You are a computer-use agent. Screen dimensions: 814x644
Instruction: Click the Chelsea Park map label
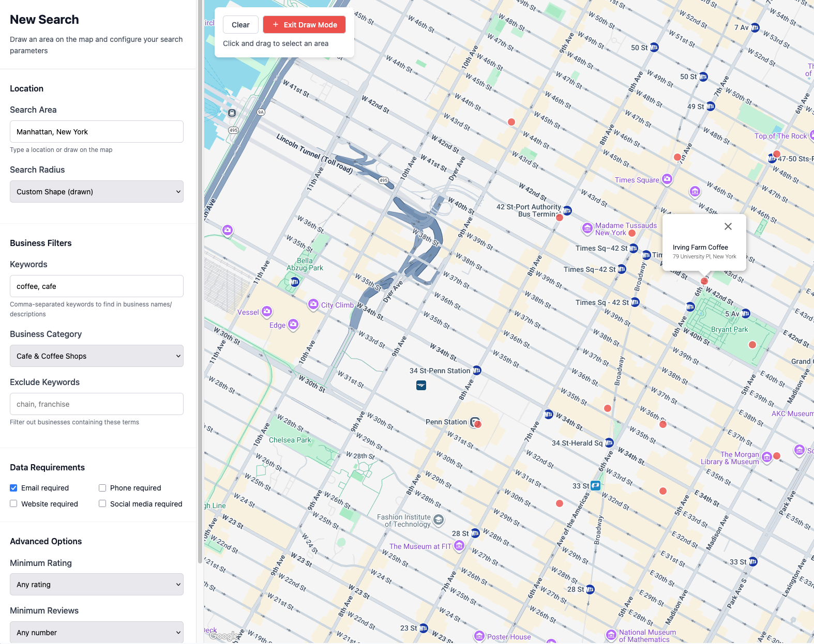(290, 440)
